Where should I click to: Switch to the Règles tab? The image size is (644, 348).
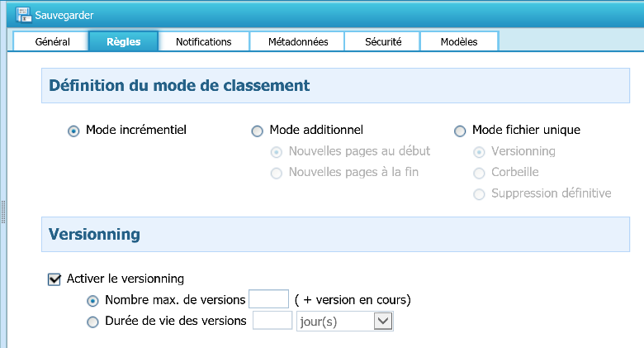124,41
